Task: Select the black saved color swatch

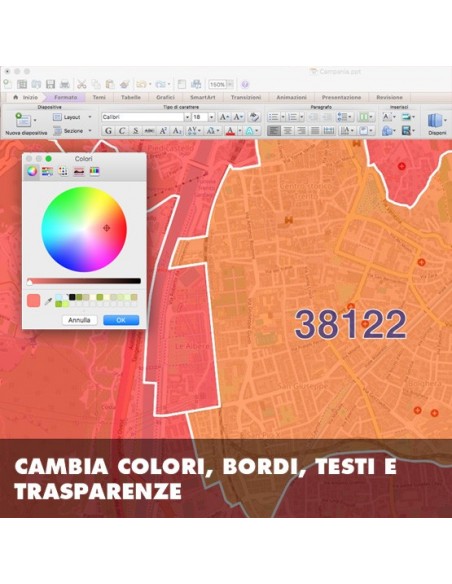Action: (x=72, y=297)
